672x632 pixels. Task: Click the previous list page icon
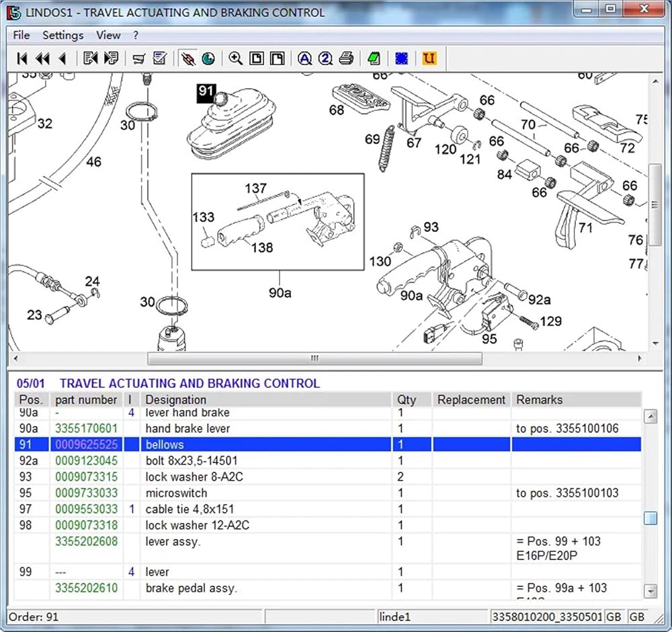coord(91,58)
